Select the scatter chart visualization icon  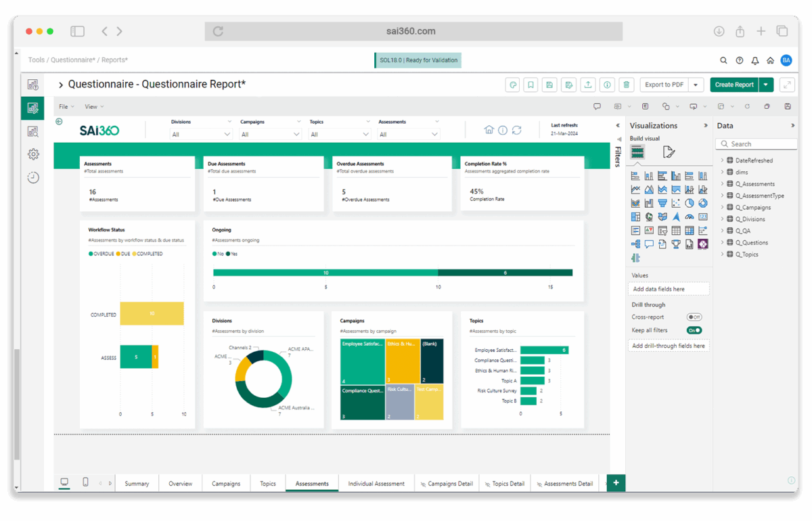click(x=676, y=203)
